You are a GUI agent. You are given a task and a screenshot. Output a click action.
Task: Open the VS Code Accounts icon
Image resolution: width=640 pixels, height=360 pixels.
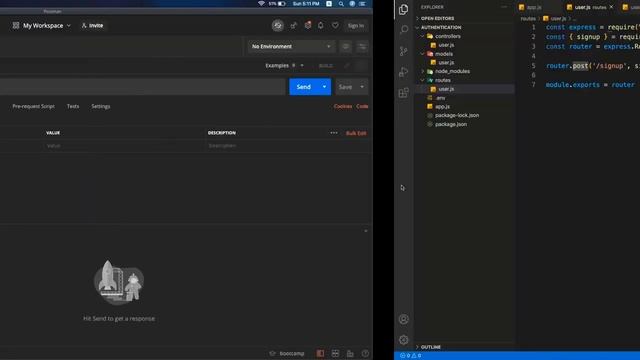[x=404, y=319]
